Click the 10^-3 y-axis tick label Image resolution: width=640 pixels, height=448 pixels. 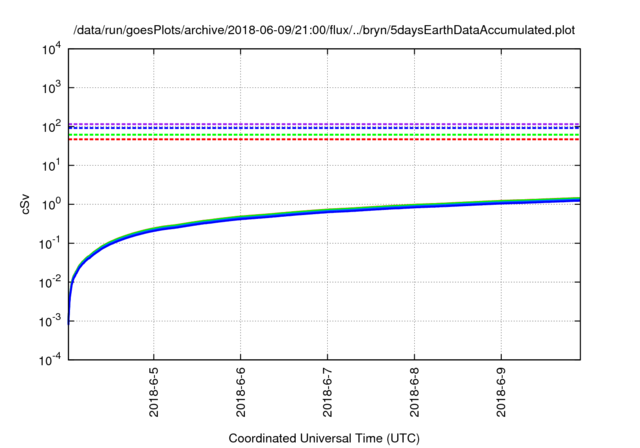(x=51, y=322)
